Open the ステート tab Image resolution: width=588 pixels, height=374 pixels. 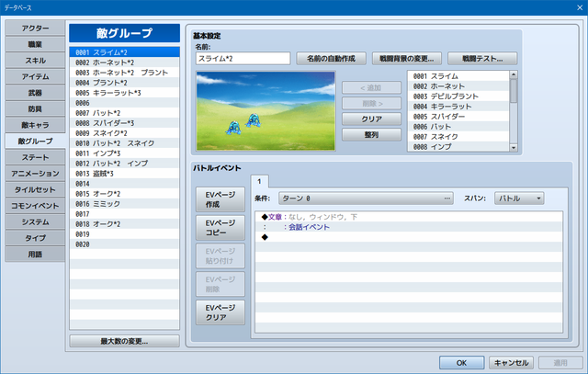(x=35, y=157)
